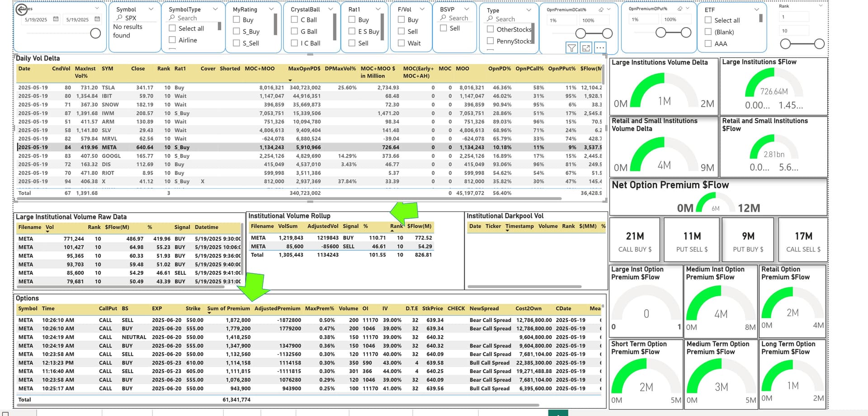
Task: Sort Daily Vol Delta by Close column
Action: click(138, 69)
